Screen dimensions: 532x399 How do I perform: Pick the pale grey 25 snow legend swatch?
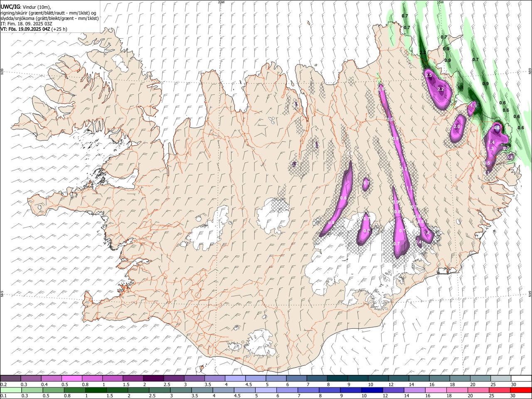(x=501, y=378)
